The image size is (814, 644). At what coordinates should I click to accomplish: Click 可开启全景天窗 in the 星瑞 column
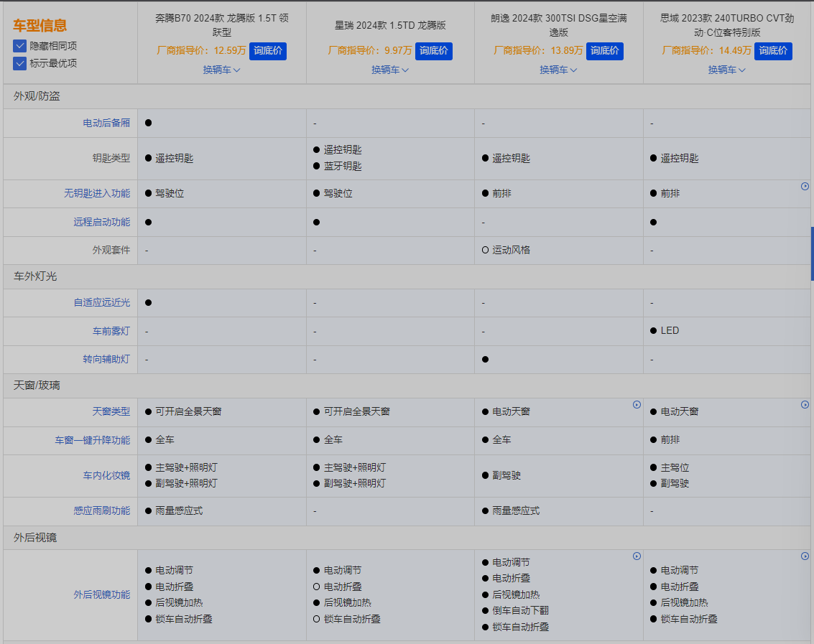tap(357, 411)
